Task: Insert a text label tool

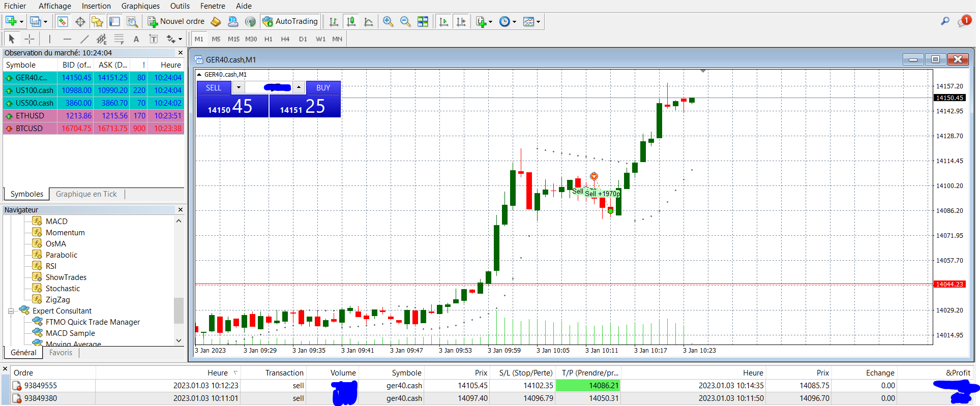Action: [136, 39]
